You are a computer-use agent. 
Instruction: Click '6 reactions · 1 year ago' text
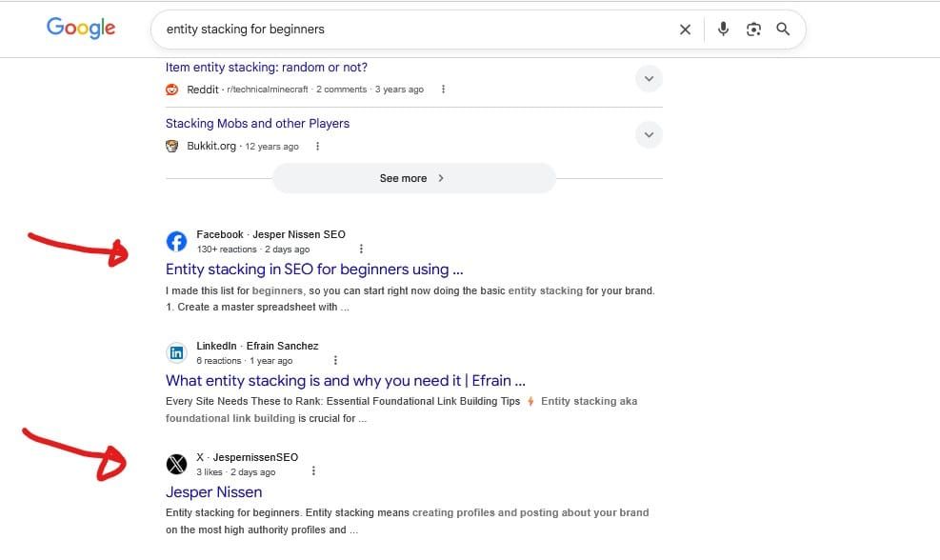coord(245,361)
